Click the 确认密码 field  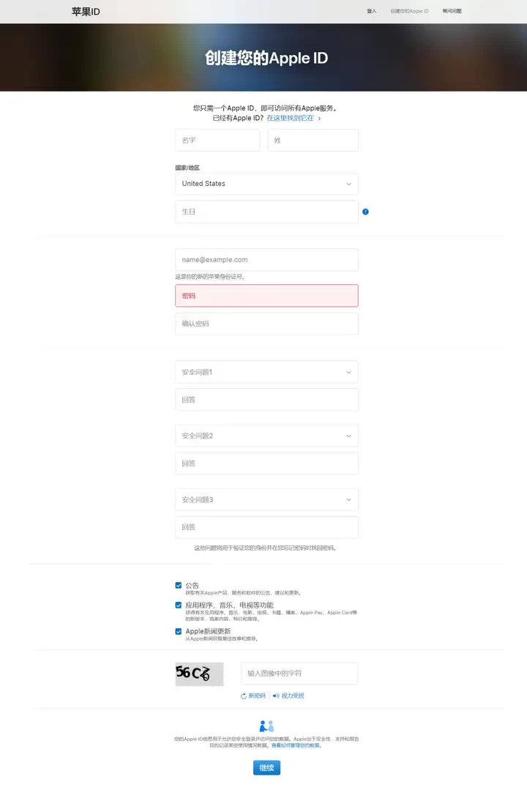point(266,324)
